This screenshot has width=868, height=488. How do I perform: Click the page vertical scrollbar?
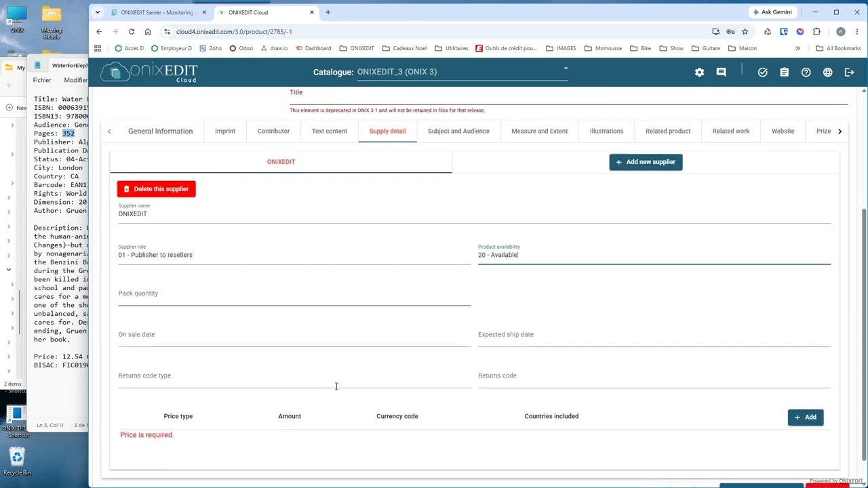tap(863, 335)
